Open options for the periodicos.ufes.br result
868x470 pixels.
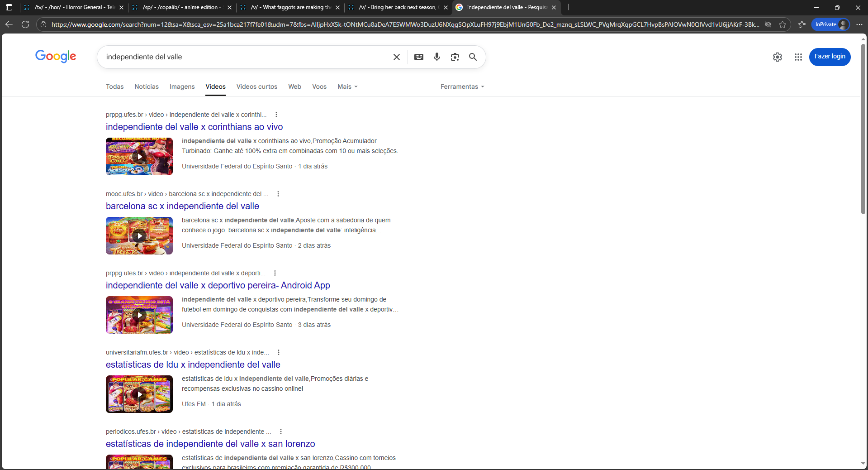(281, 432)
